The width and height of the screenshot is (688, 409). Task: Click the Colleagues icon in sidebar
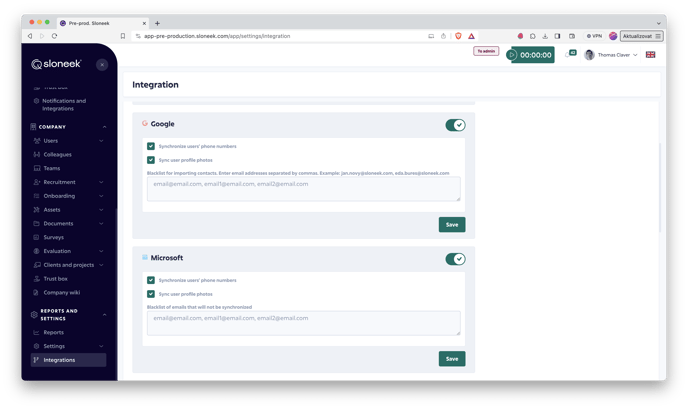click(37, 154)
